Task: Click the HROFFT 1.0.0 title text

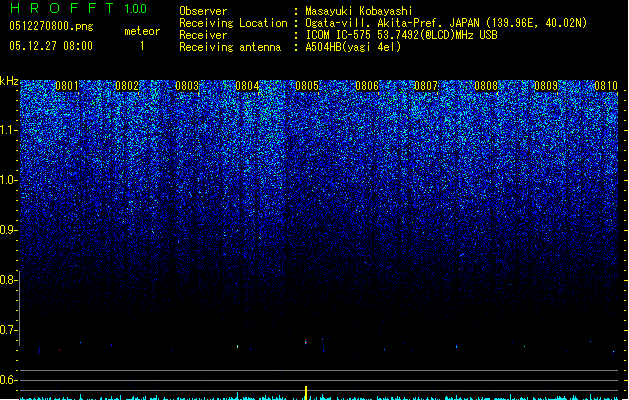Action: pos(78,8)
